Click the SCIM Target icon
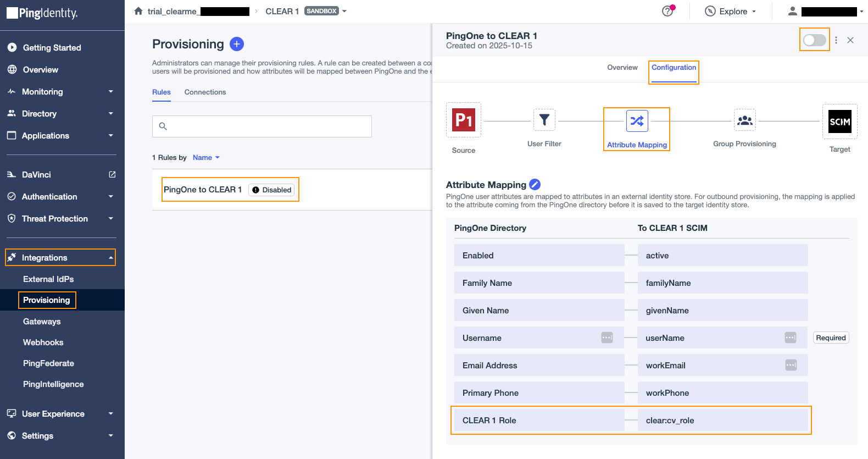 pos(840,121)
